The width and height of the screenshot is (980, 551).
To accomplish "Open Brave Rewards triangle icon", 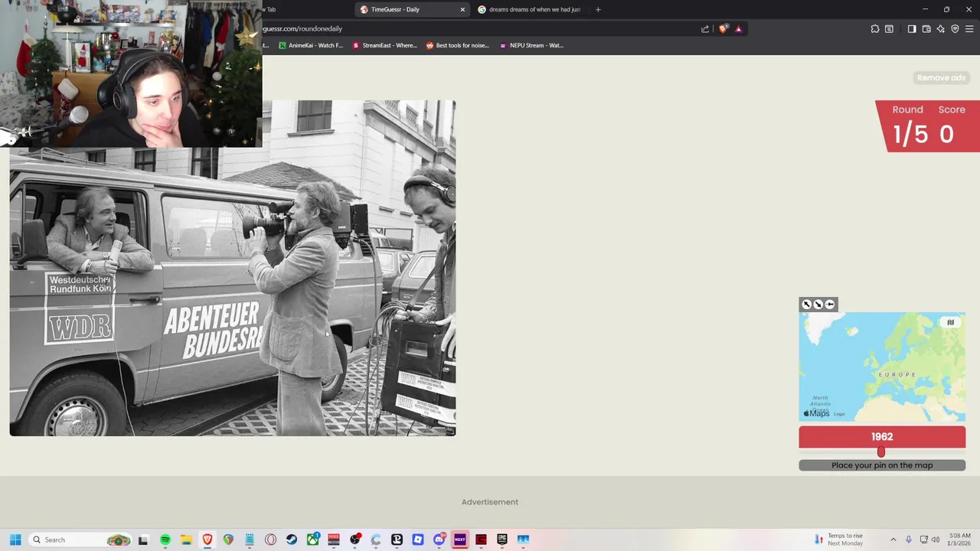I will coord(738,29).
